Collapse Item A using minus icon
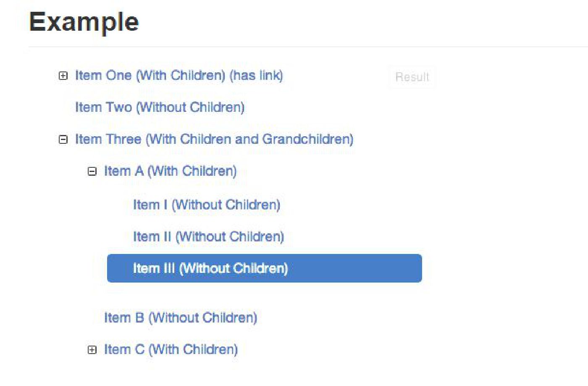The width and height of the screenshot is (588, 386). tap(92, 171)
